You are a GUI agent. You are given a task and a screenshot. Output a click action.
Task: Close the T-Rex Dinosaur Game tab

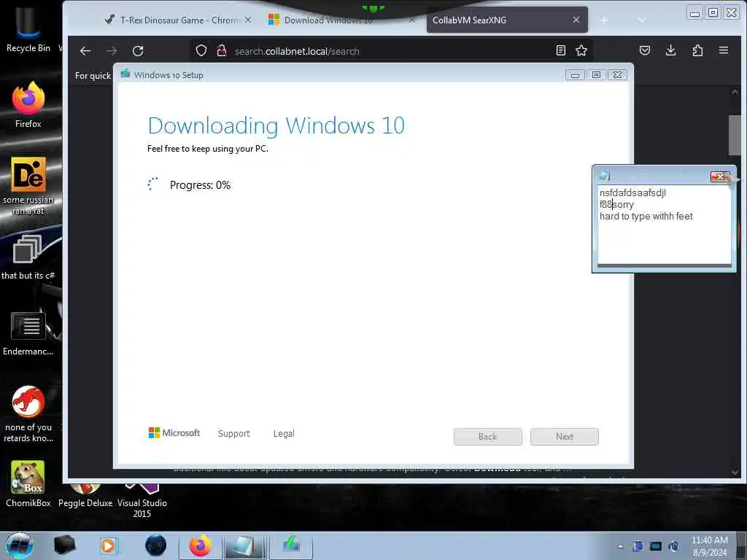point(248,20)
